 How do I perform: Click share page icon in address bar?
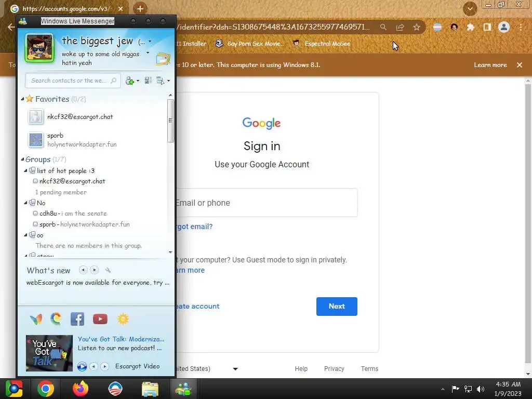tap(400, 27)
